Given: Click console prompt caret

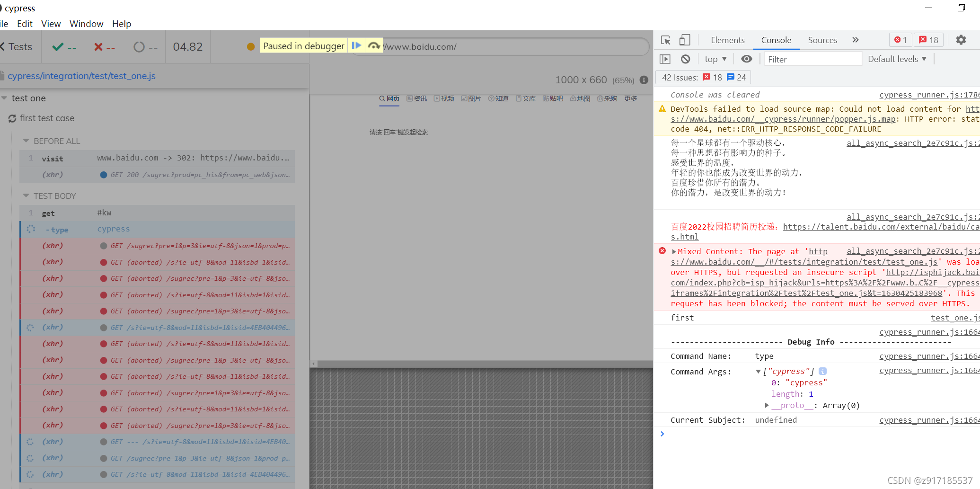Looking at the screenshot, I should [x=662, y=434].
